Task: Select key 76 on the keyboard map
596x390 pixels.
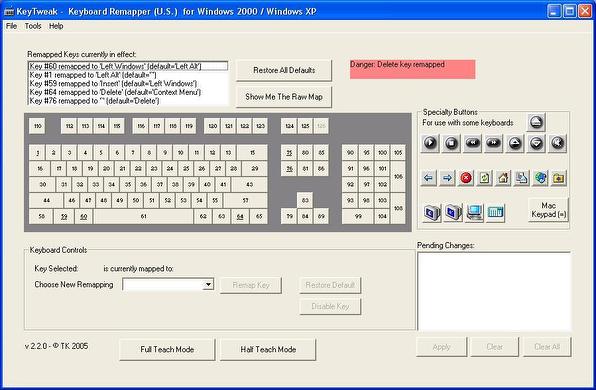Action: click(x=289, y=168)
